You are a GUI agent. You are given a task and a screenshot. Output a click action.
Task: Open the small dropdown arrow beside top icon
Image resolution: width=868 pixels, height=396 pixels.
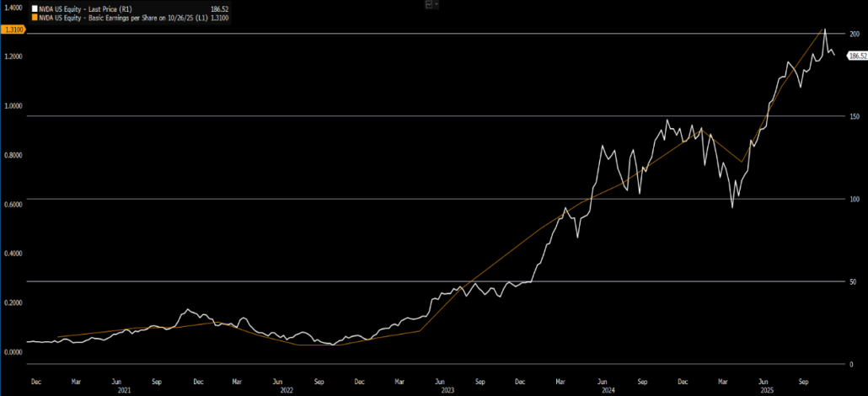click(437, 5)
